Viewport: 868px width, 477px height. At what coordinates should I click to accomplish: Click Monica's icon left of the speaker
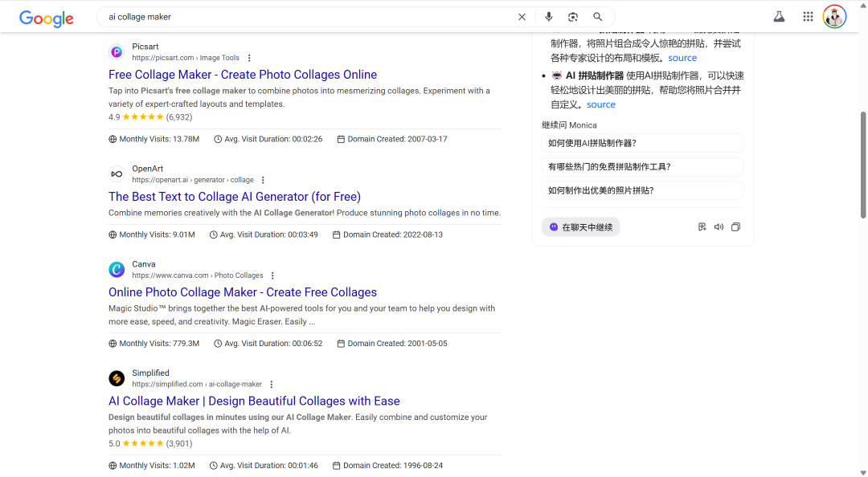(x=702, y=227)
